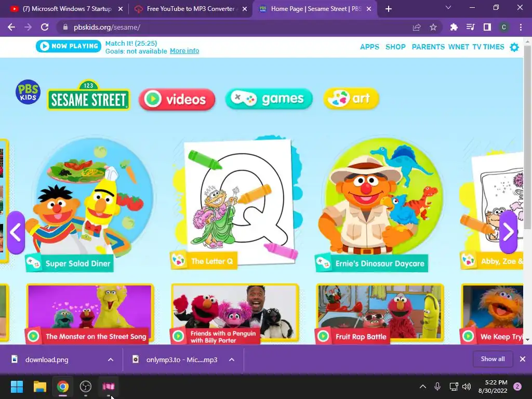The image size is (532, 399).
Task: Select the Home Page Sesame Street tab
Action: click(x=314, y=9)
